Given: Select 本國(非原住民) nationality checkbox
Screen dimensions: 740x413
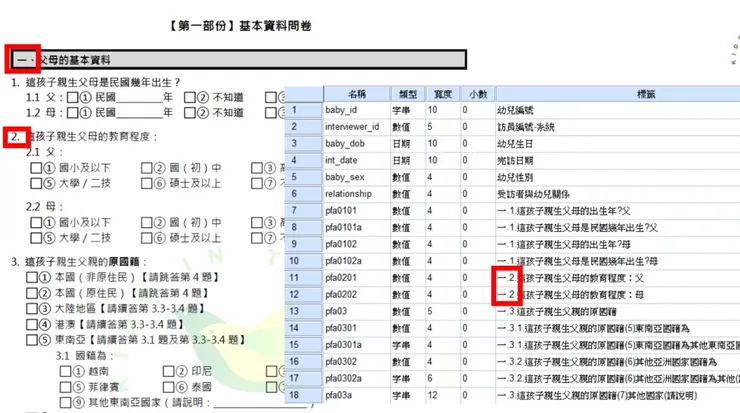Looking at the screenshot, I should pyautogui.click(x=32, y=277).
